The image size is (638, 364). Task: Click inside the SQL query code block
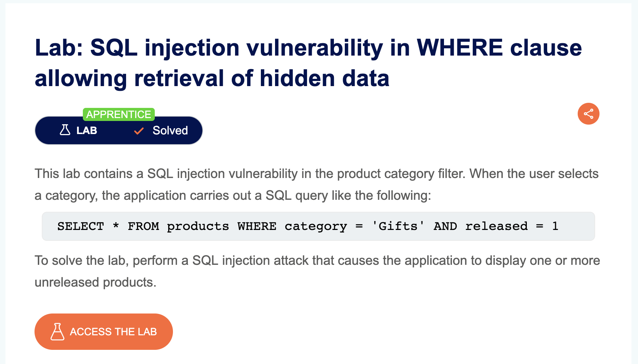[318, 226]
